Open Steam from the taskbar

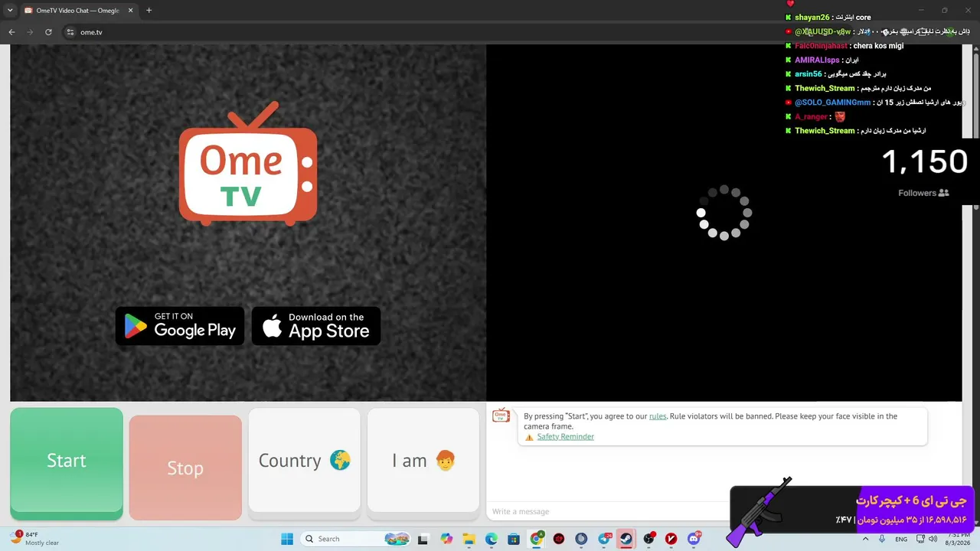click(x=626, y=540)
